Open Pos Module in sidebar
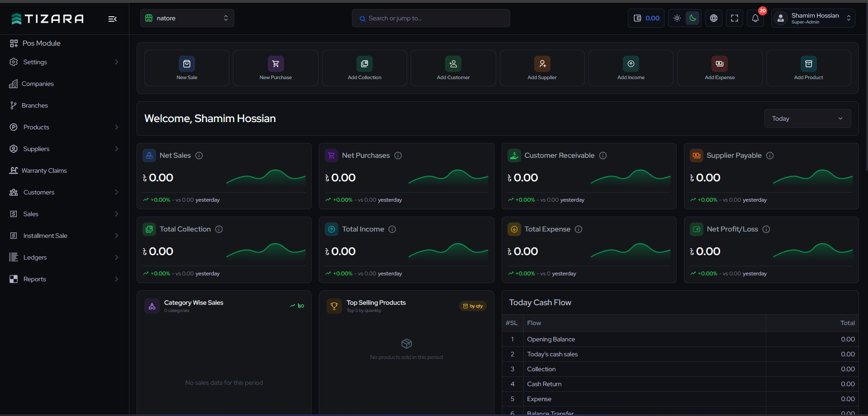This screenshot has height=416, width=868. click(35, 43)
